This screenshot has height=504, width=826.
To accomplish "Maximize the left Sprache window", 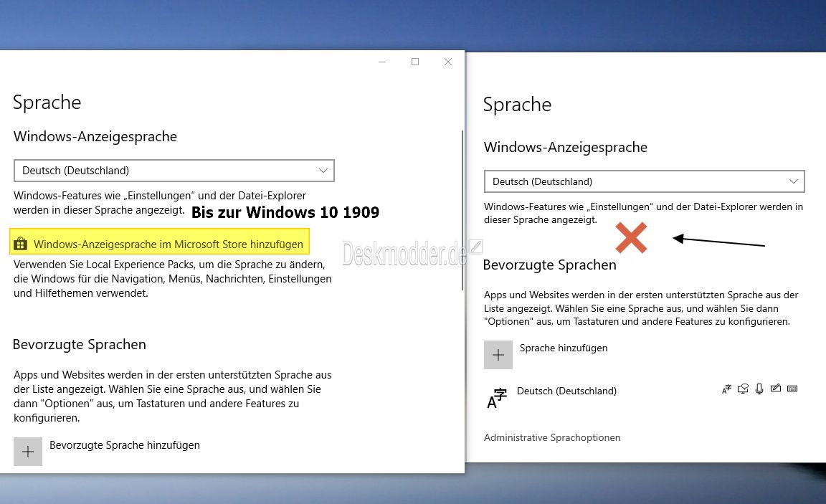I will [x=415, y=62].
